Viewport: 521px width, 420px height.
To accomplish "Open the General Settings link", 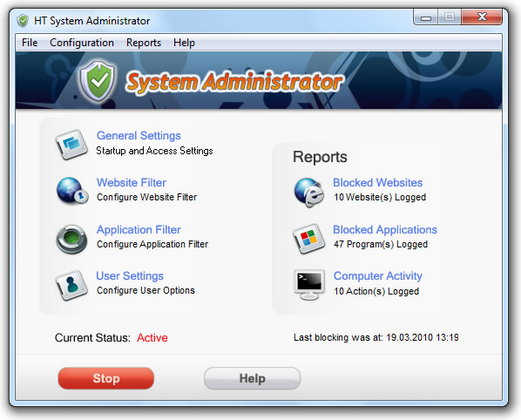I will point(139,136).
